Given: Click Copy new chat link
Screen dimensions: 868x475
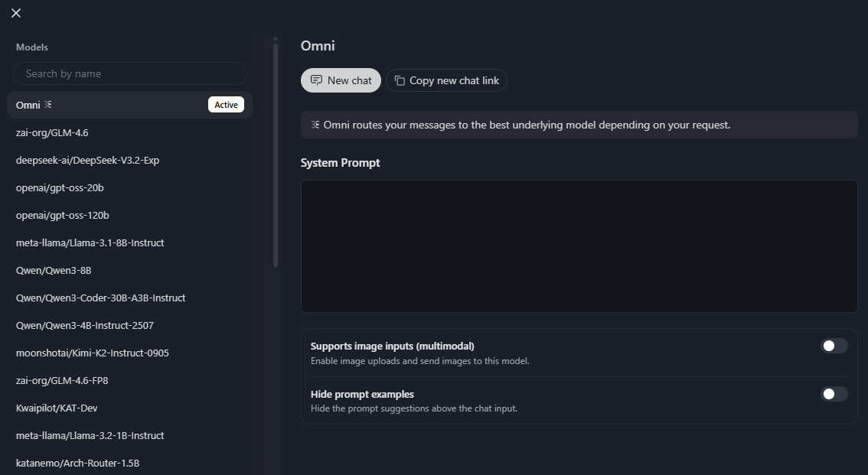Looking at the screenshot, I should 446,80.
